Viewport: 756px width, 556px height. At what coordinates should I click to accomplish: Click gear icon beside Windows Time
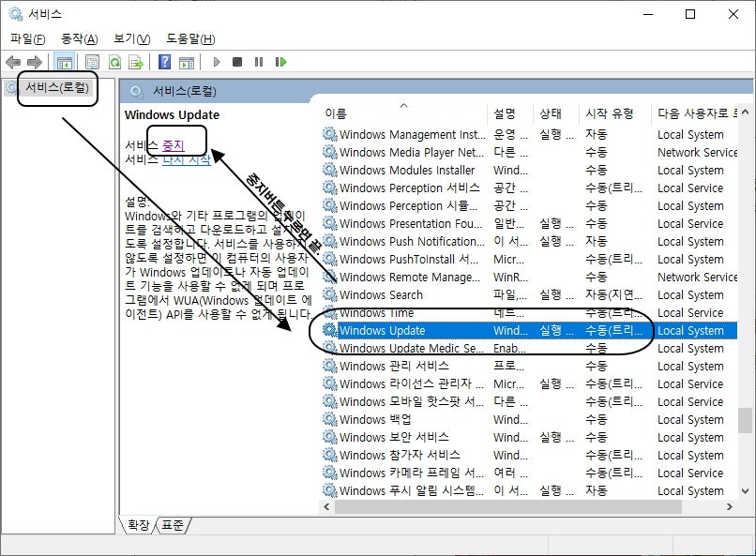pos(330,312)
